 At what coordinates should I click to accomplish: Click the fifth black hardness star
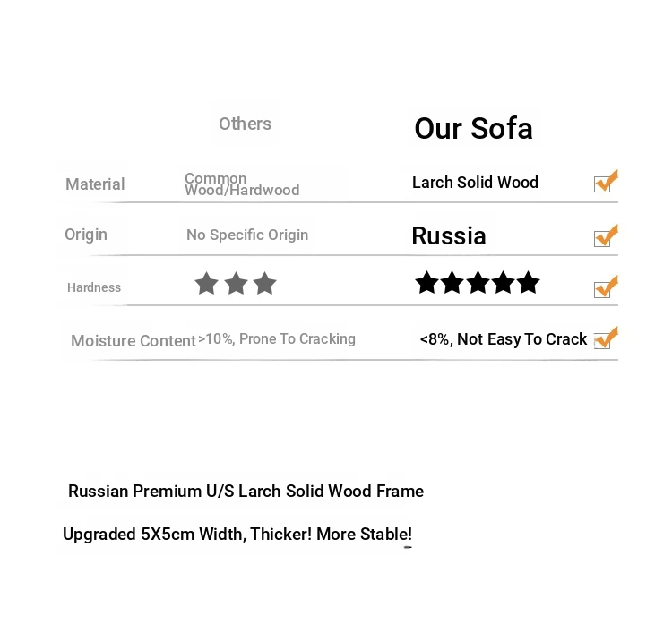point(529,283)
